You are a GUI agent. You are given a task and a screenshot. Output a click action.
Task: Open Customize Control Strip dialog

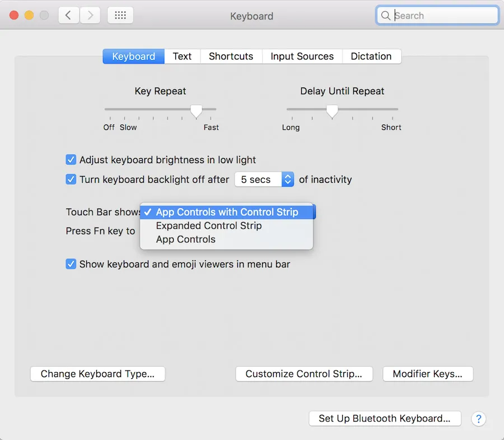(304, 374)
